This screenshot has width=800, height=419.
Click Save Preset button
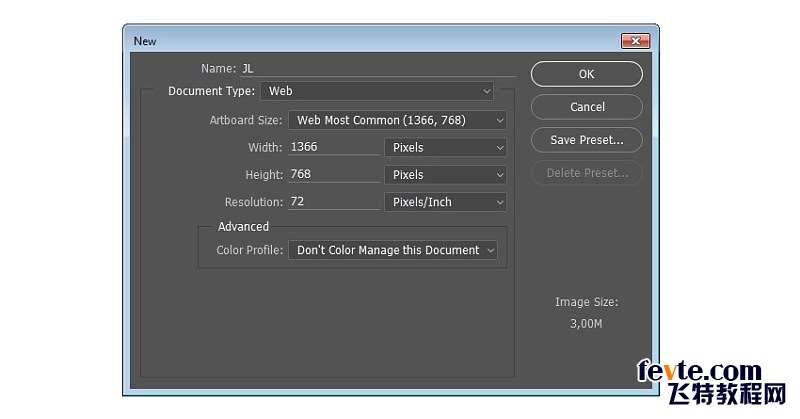tap(586, 140)
